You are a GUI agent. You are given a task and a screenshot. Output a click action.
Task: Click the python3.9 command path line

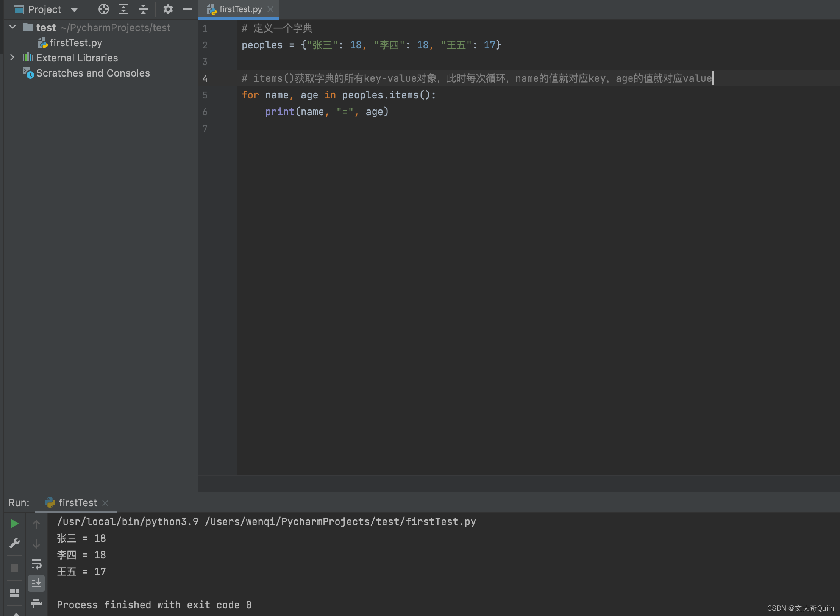point(266,522)
